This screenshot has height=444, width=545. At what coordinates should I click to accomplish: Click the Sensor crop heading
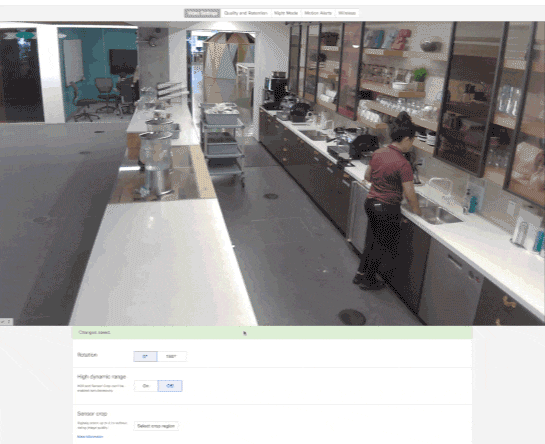tap(92, 413)
